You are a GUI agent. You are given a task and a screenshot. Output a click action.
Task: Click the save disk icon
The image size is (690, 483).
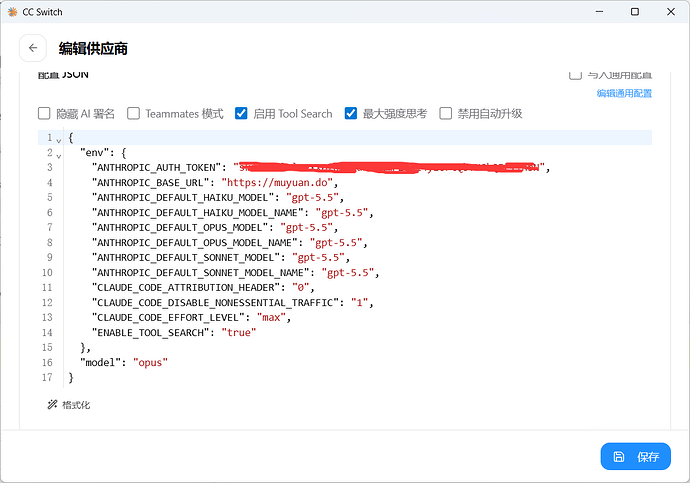[619, 457]
